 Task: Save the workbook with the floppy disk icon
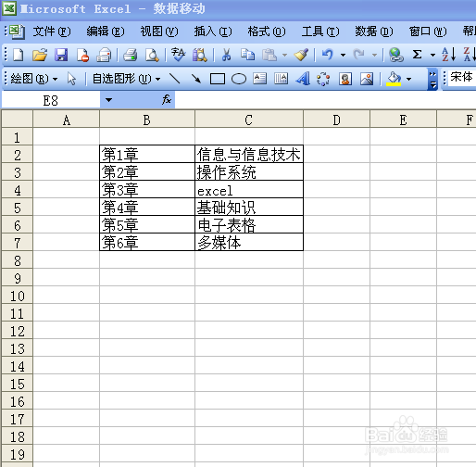(x=61, y=55)
